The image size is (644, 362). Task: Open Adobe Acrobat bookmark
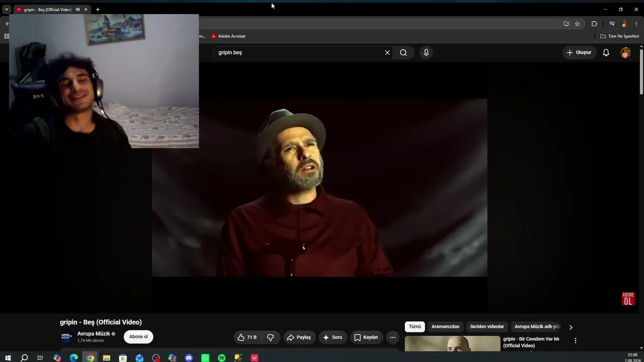click(x=228, y=36)
